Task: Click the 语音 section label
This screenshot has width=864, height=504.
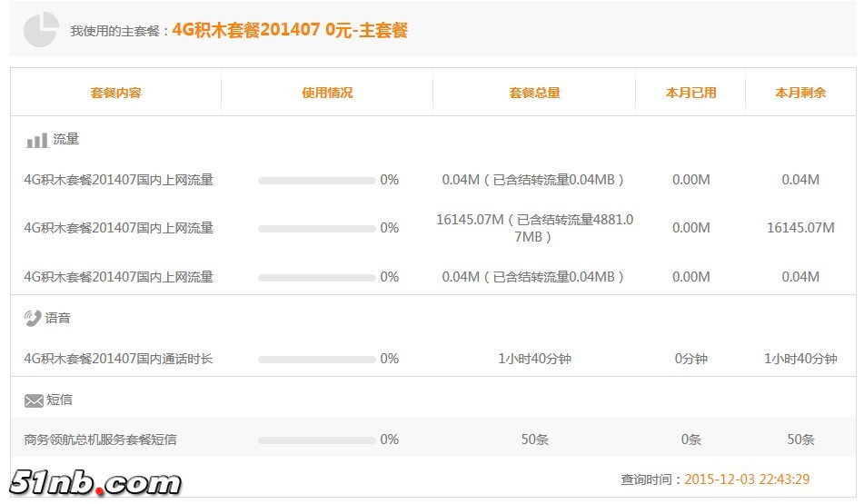Action: click(58, 318)
